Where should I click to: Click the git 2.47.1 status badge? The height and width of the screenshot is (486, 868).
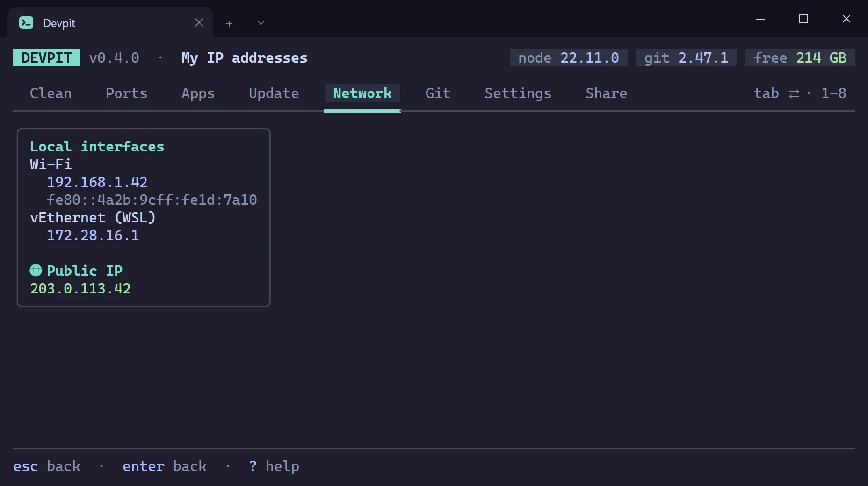[687, 57]
